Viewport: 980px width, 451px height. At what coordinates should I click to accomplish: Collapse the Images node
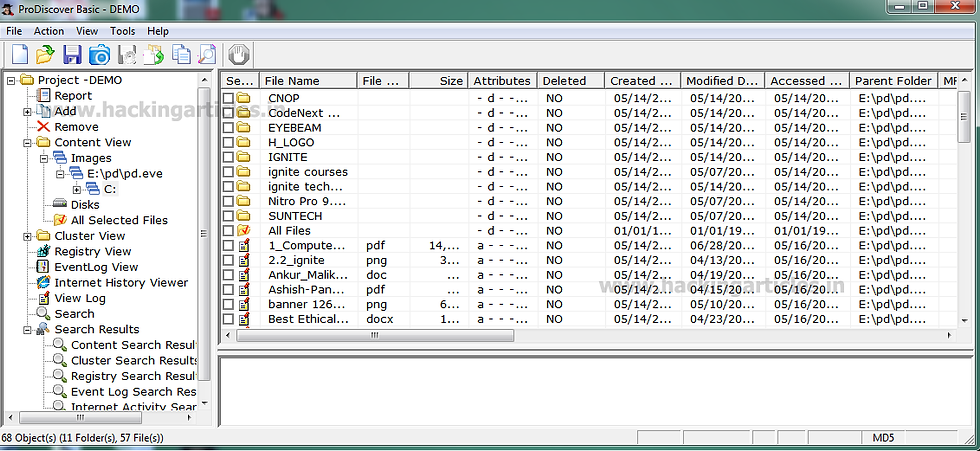44,159
